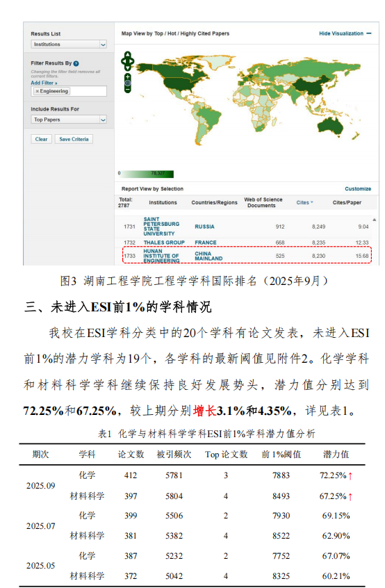Click the figure 3 caption text
The width and height of the screenshot is (385, 588).
(194, 281)
